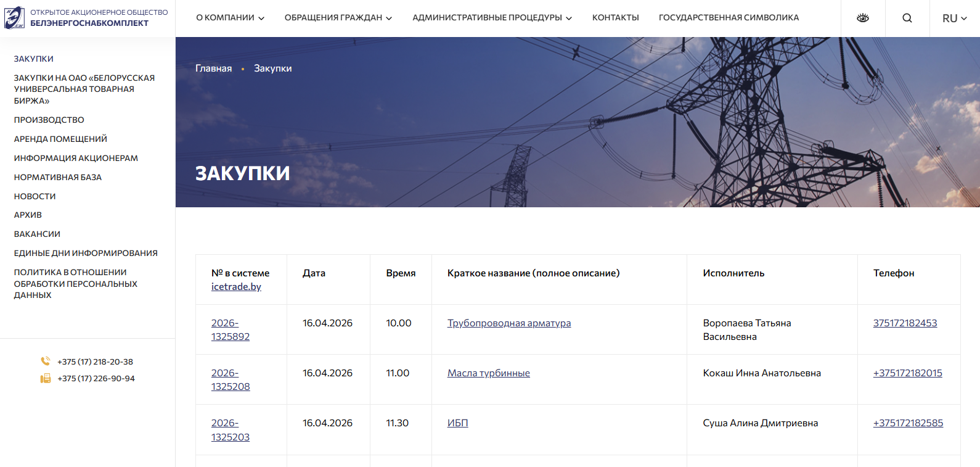Toggle the visually impaired eye icon
Screen dimensions: 980x467
tap(863, 18)
